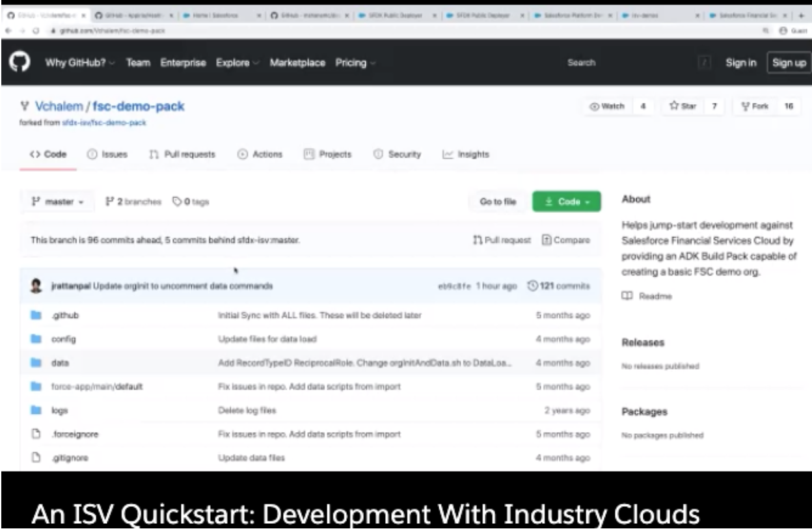Switch to the Insights tab
The height and width of the screenshot is (531, 812).
click(x=465, y=155)
